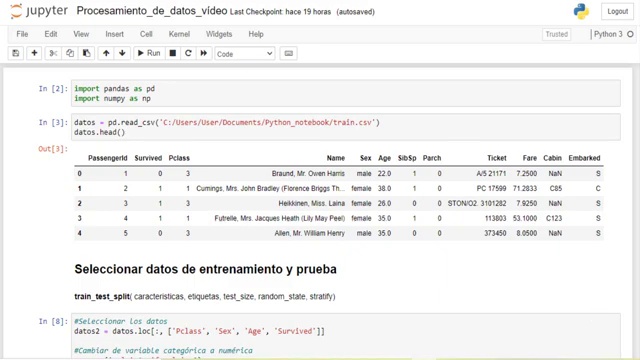The width and height of the screenshot is (640, 360).
Task: Click the cabin value C123
Action: tap(554, 218)
